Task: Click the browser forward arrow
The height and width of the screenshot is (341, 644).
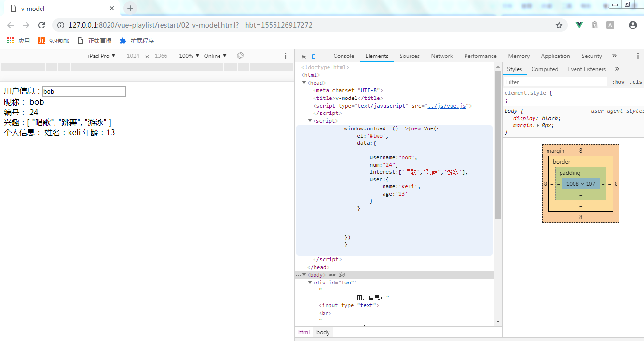Action: point(26,25)
